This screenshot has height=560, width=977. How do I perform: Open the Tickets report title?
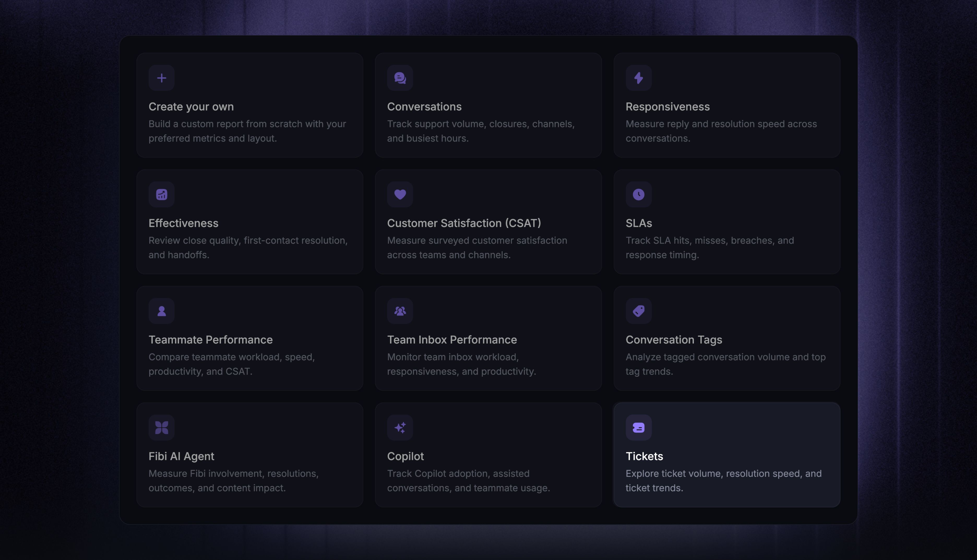click(644, 456)
